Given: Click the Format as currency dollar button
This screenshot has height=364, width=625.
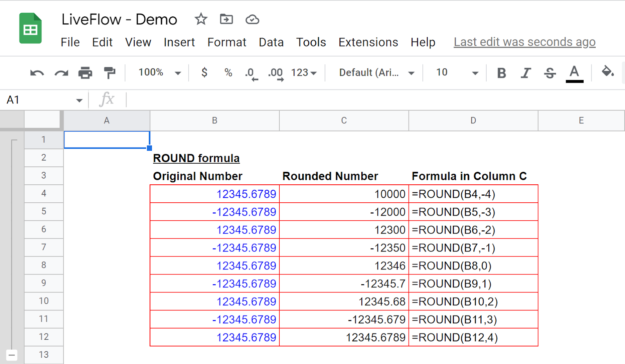Looking at the screenshot, I should coord(204,73).
